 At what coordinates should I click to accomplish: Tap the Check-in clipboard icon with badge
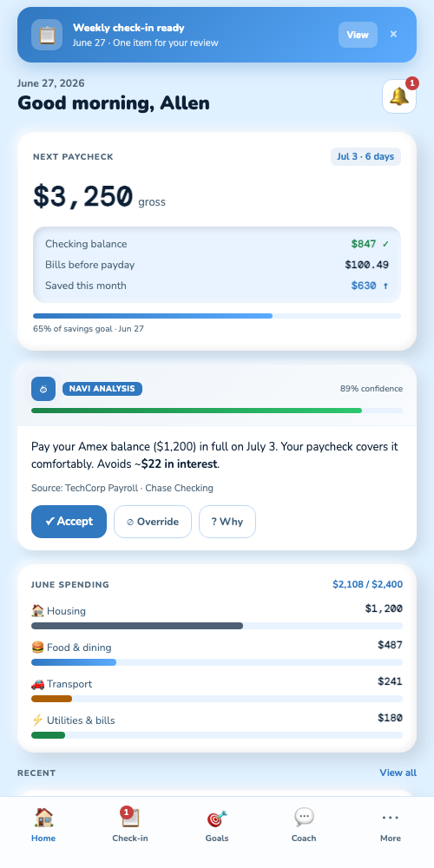pyautogui.click(x=130, y=817)
